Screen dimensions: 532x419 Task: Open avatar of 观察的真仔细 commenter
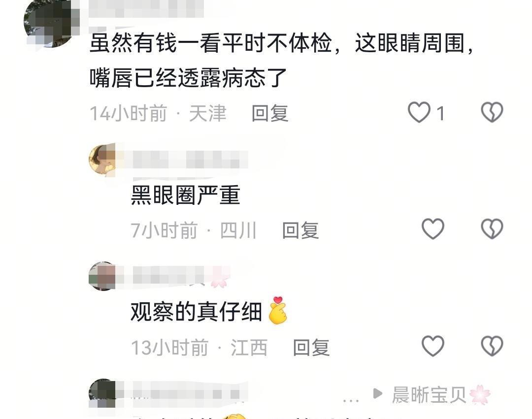102,276
